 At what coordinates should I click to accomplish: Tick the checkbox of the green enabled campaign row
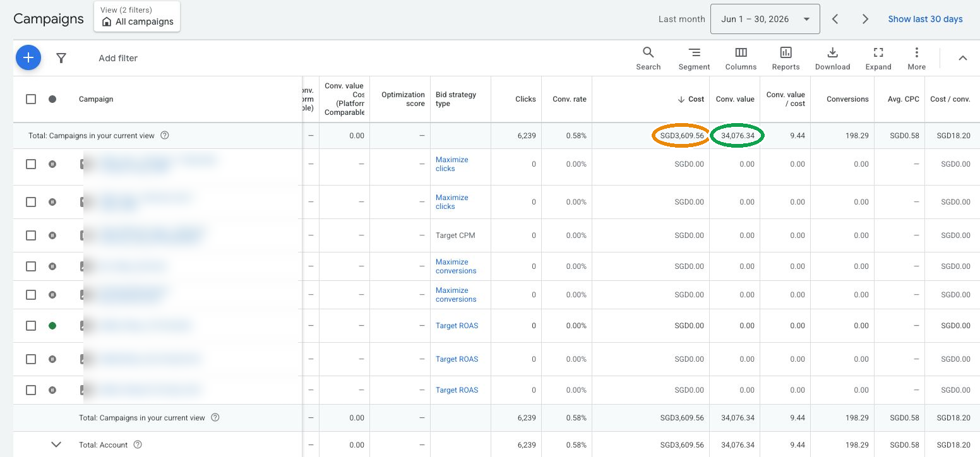click(31, 326)
